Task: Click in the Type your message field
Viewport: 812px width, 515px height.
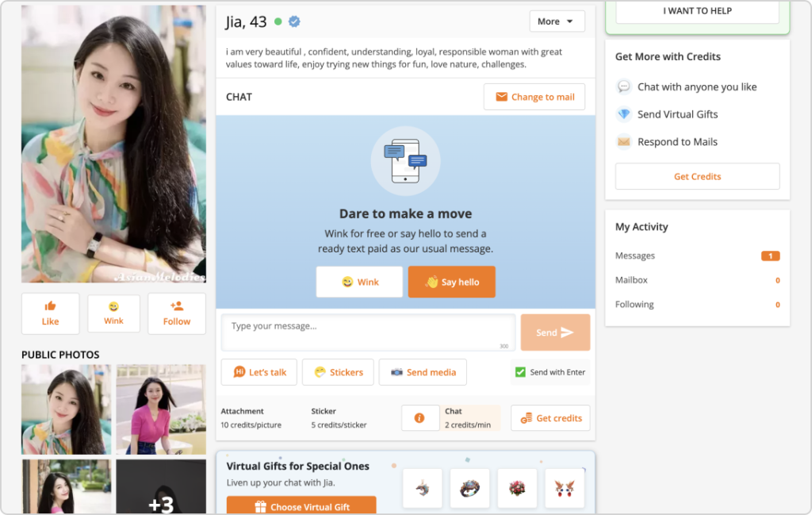Action: click(x=368, y=332)
